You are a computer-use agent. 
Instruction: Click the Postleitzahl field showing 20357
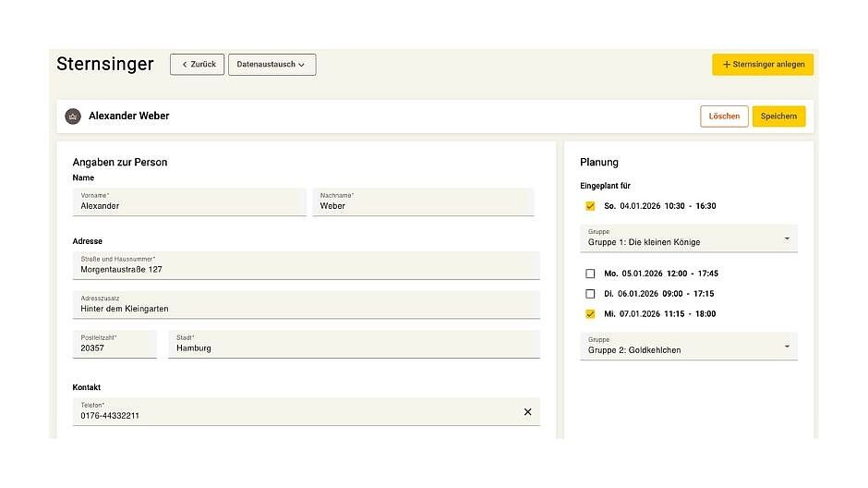pyautogui.click(x=115, y=344)
